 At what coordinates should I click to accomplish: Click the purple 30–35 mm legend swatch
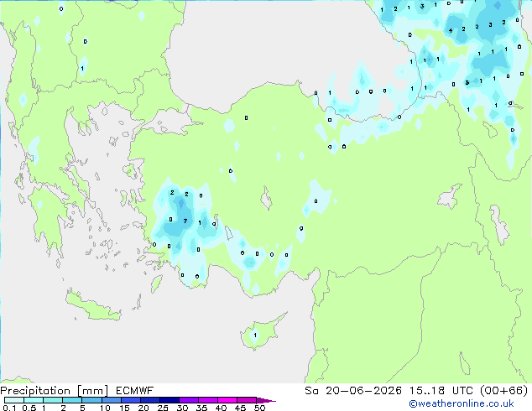click(x=188, y=400)
